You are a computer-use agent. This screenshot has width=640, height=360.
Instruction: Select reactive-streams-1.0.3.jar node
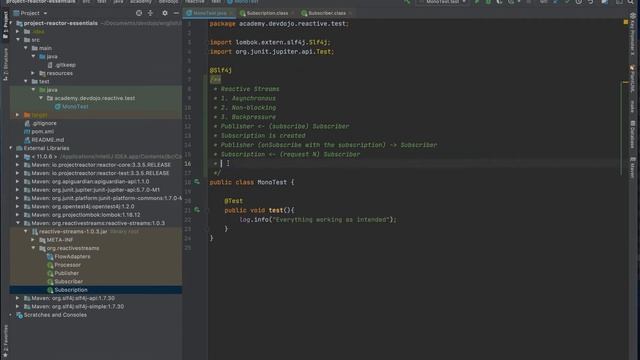pyautogui.click(x=73, y=231)
